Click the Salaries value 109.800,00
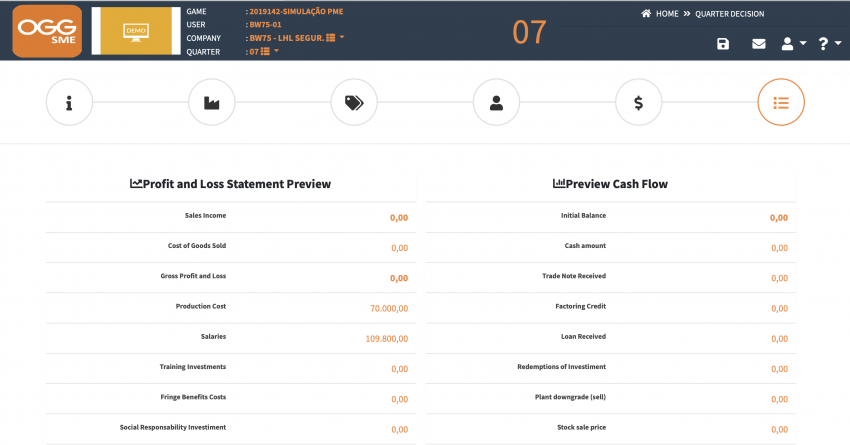Viewport: 850px width, 445px height. tap(387, 339)
